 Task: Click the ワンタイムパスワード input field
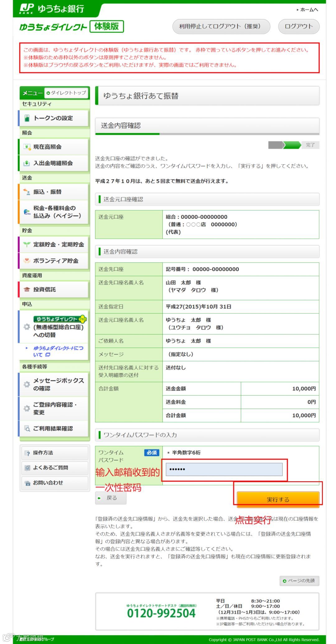pos(224,469)
